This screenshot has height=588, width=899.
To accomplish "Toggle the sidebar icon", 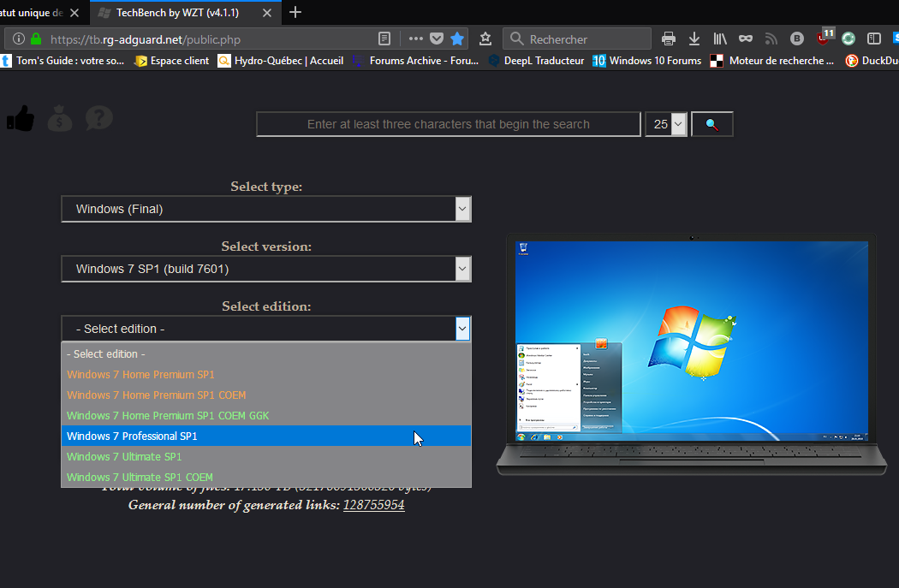I will [x=874, y=39].
